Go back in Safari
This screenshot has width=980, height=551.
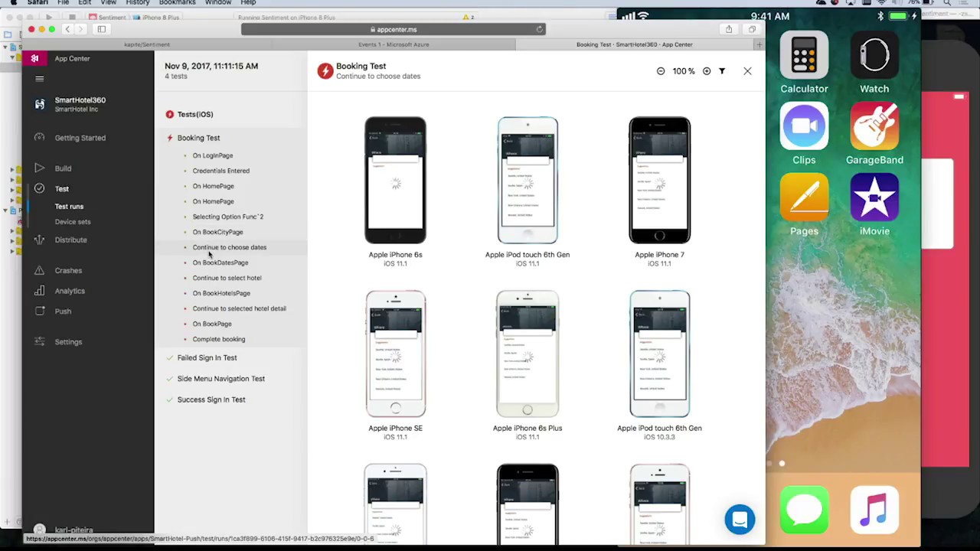67,29
